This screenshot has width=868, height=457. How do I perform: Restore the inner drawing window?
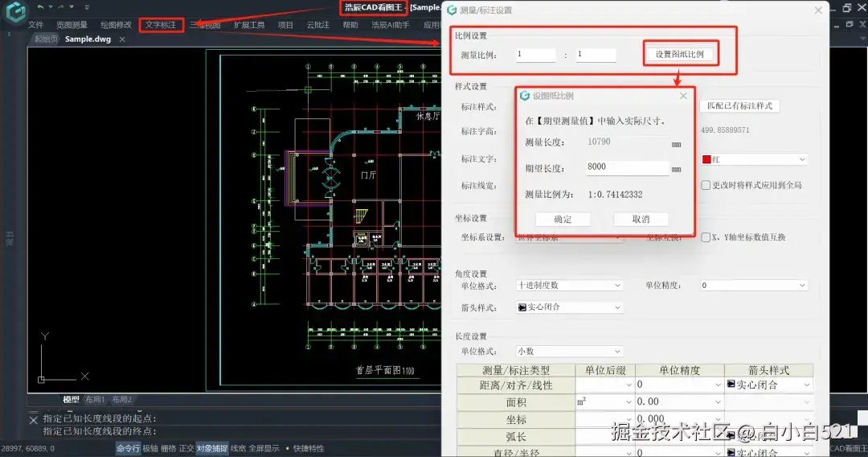850,24
